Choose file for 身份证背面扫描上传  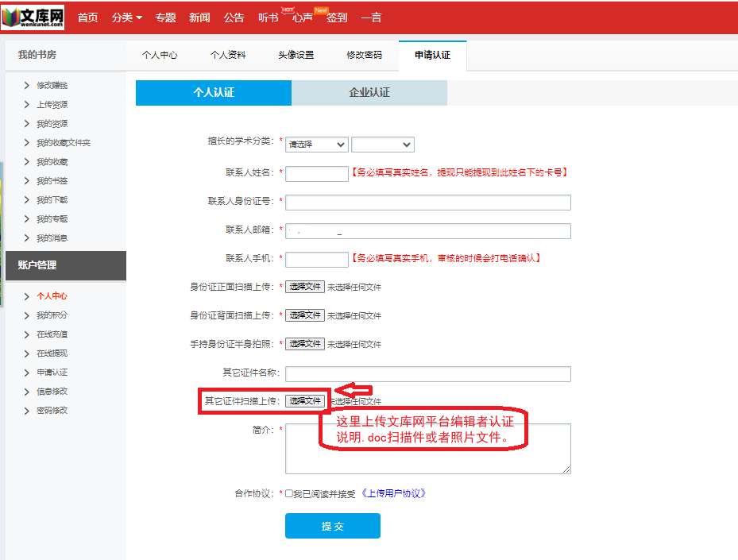305,315
